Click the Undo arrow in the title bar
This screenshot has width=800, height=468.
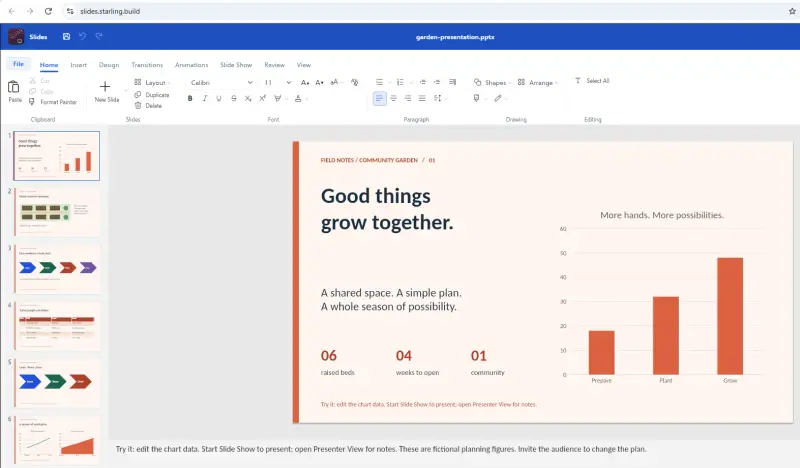[x=82, y=36]
